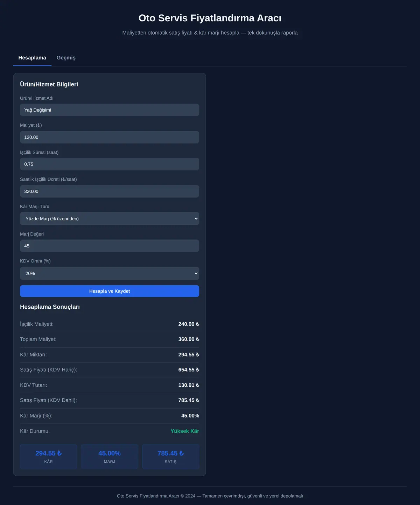This screenshot has height=505, width=420.
Task: Click the Kâr Marjı (%) result value
Action: click(190, 416)
